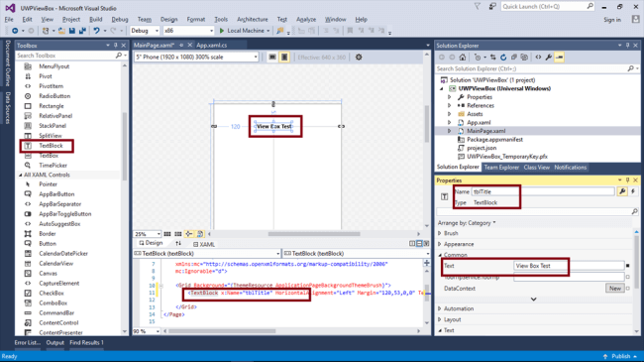Switch the designer to landscape orientation

pyautogui.click(x=272, y=58)
